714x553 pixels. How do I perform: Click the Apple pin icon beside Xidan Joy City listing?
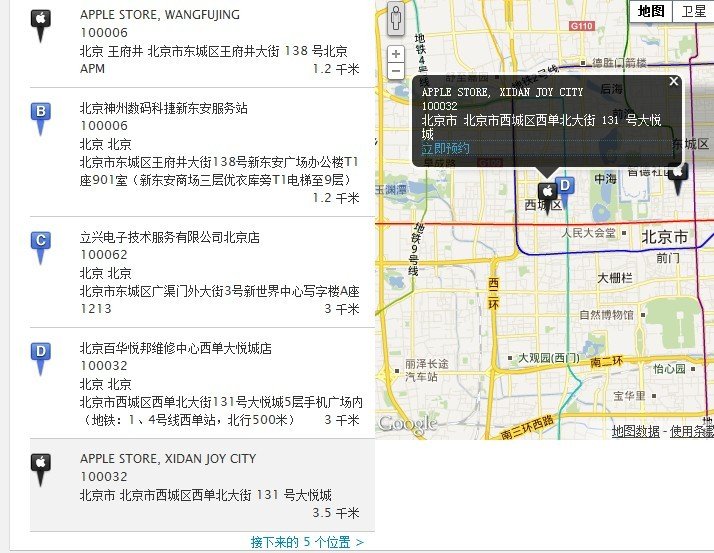tap(41, 470)
